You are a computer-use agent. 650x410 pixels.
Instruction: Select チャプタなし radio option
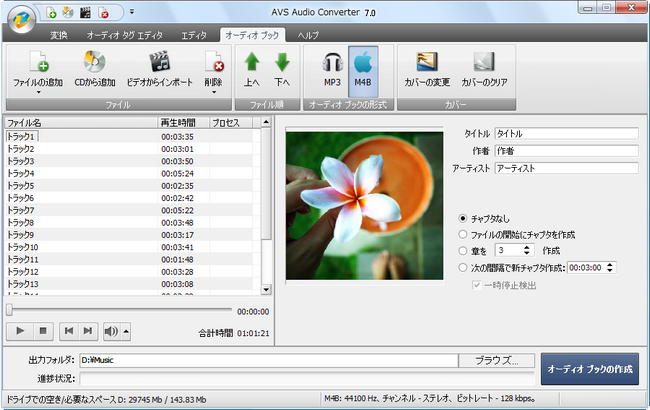463,218
